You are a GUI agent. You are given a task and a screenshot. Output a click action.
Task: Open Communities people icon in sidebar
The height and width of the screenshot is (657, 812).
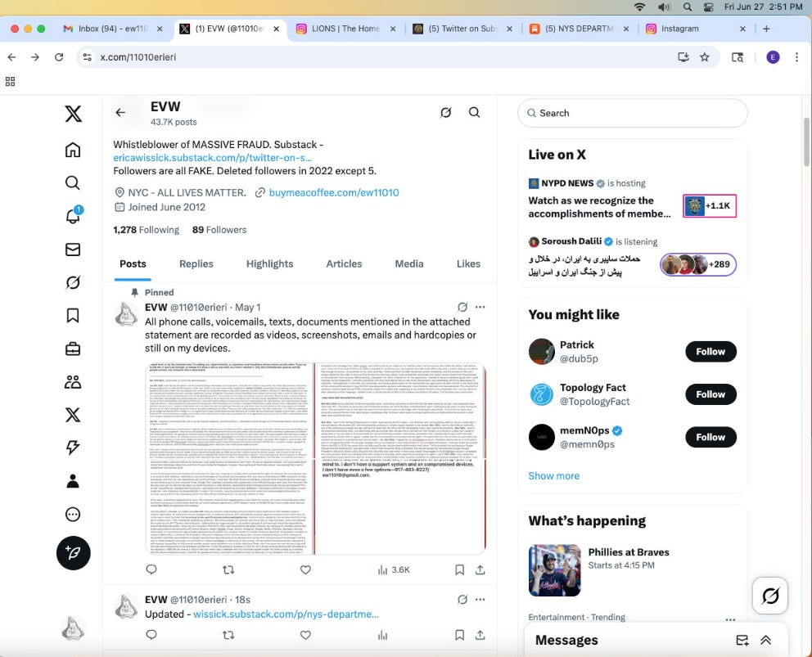(73, 382)
